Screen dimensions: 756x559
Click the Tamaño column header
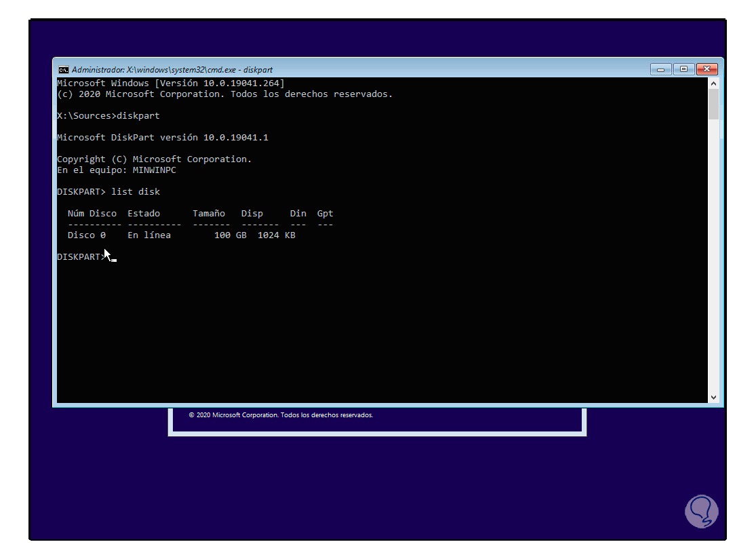click(209, 213)
